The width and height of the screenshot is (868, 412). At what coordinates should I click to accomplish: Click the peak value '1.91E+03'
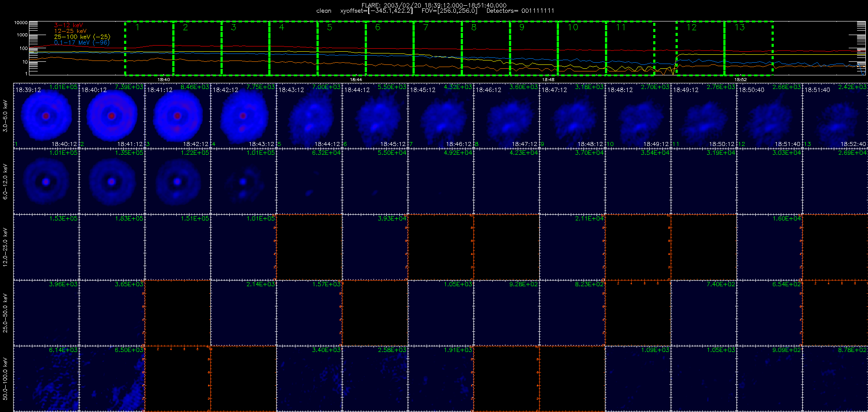click(458, 350)
